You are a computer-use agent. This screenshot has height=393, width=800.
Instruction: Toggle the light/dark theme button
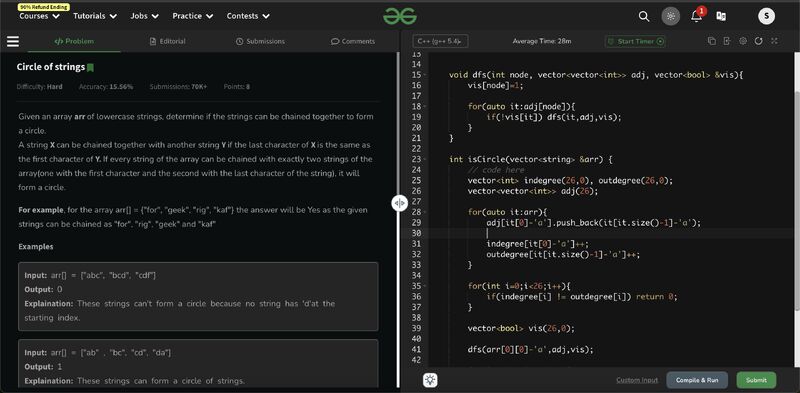[671, 16]
